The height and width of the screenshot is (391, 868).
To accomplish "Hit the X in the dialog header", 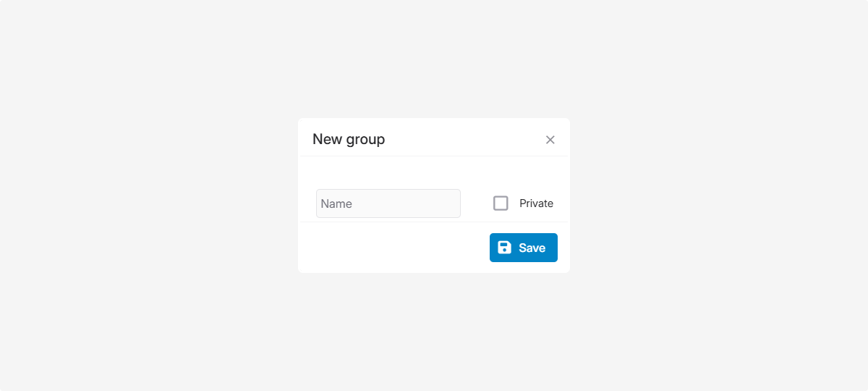I will click(550, 140).
